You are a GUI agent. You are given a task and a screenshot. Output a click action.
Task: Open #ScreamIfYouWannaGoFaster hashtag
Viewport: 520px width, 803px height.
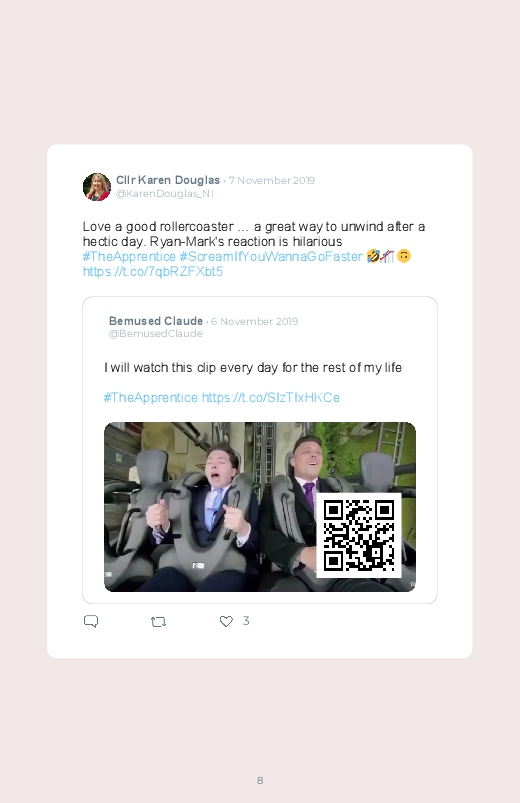pyautogui.click(x=271, y=257)
